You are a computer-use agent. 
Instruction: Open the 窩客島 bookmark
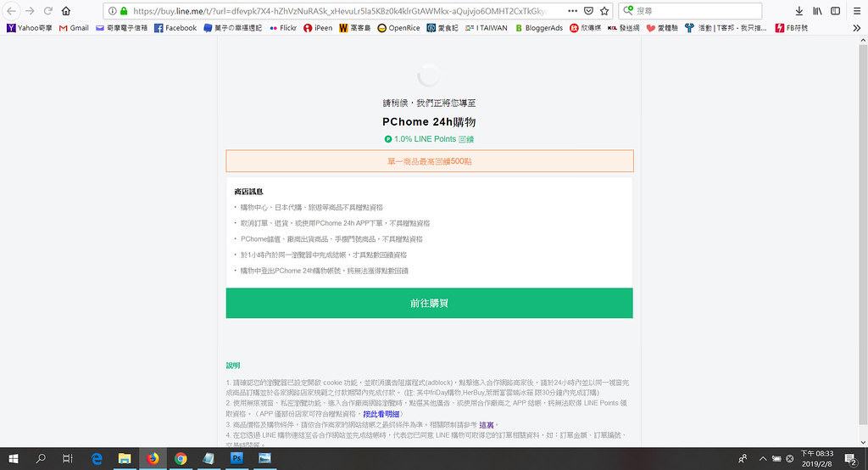(354, 28)
